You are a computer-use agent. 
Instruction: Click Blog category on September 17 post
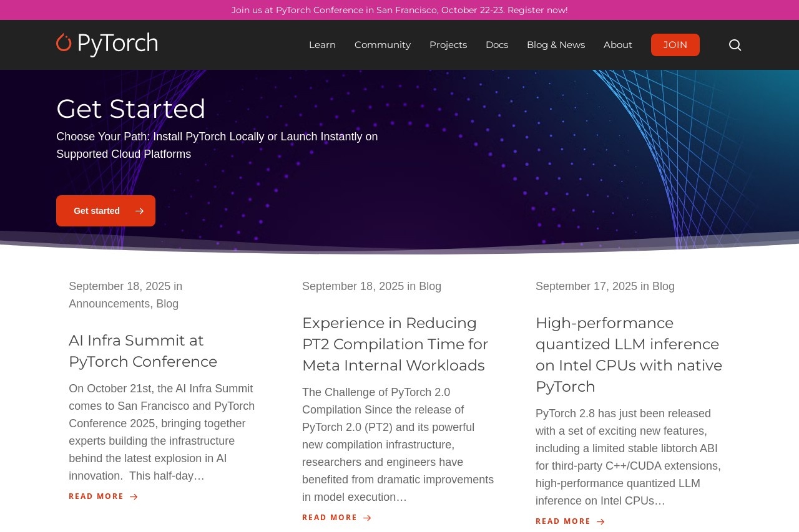click(x=664, y=286)
